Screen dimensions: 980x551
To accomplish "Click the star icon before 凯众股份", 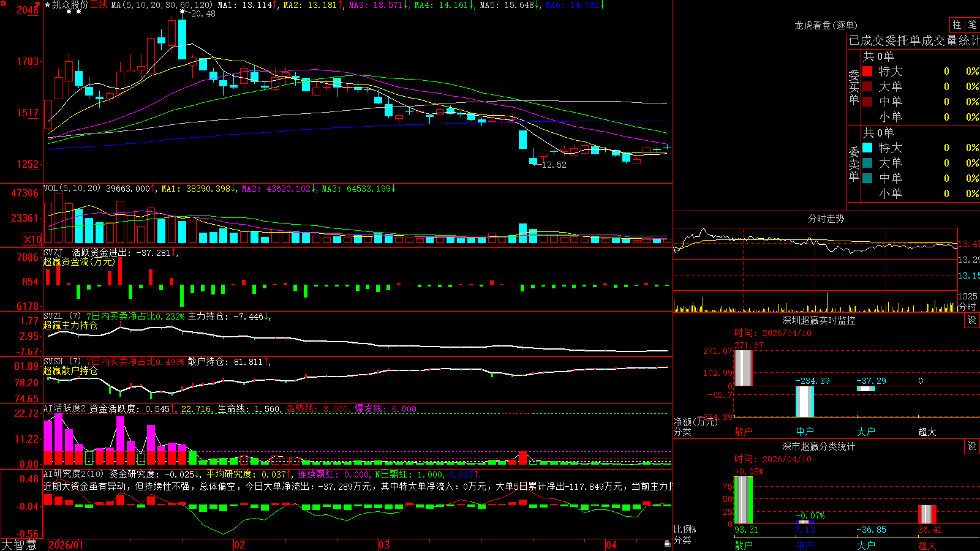I will coord(47,5).
